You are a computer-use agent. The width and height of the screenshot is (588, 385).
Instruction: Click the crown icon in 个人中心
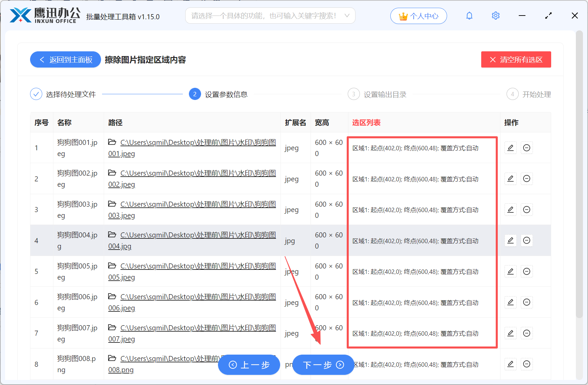click(403, 16)
